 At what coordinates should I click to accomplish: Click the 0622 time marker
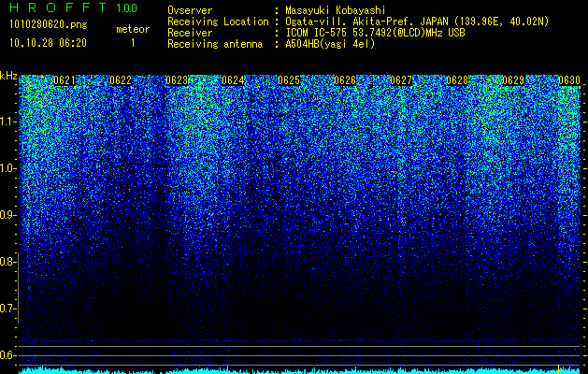pos(121,80)
